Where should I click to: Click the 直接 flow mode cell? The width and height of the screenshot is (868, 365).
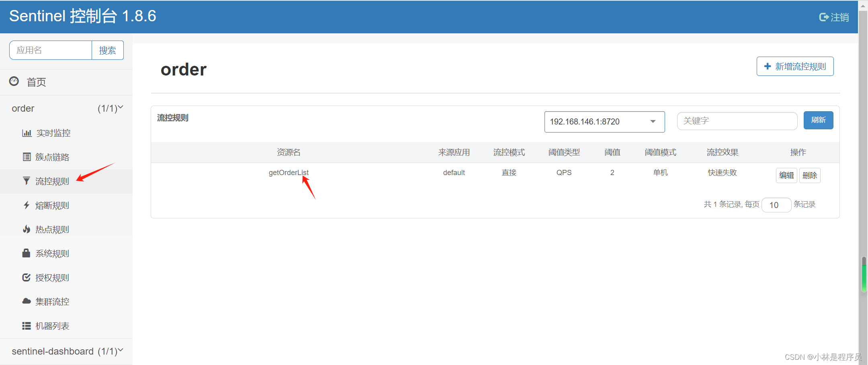click(509, 173)
